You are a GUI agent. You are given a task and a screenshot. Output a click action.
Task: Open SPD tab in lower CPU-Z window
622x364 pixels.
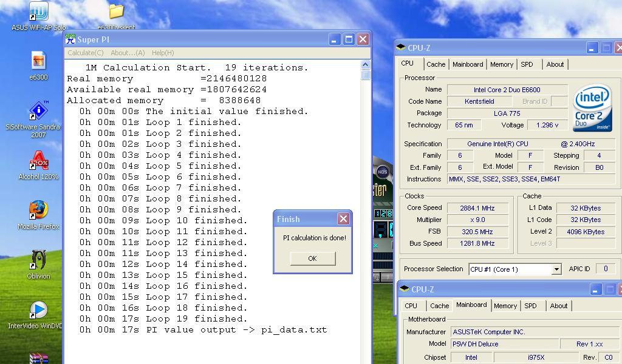tap(530, 306)
